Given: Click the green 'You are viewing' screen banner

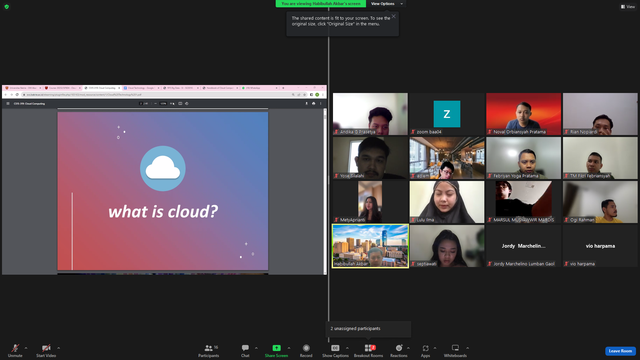Looking at the screenshot, I should [x=321, y=4].
